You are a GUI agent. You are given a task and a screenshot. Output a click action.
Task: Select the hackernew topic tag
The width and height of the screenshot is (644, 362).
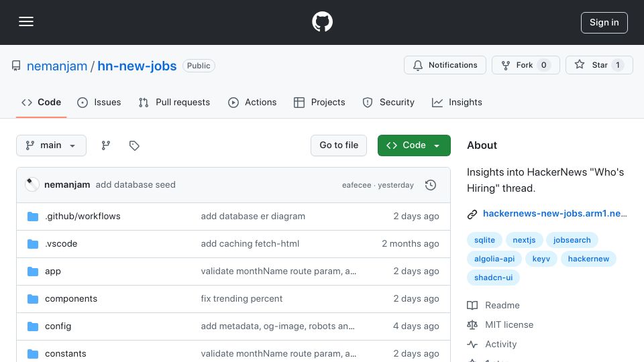pyautogui.click(x=588, y=259)
